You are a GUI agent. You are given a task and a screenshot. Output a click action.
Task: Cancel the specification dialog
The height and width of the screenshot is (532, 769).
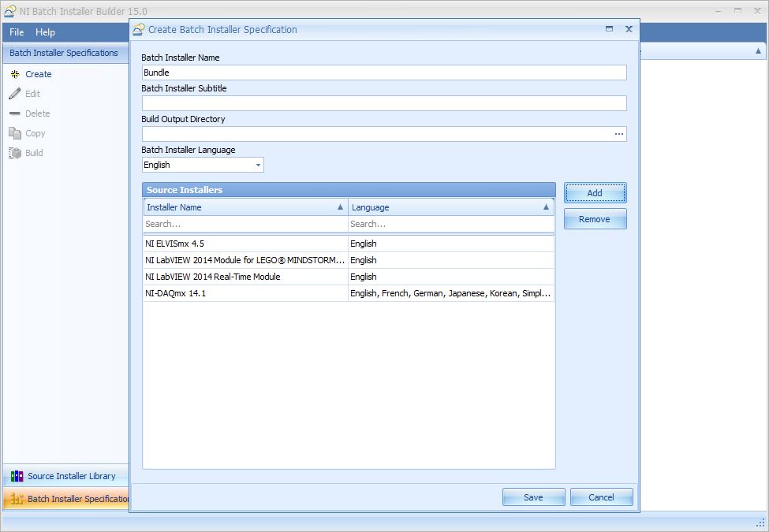click(601, 497)
